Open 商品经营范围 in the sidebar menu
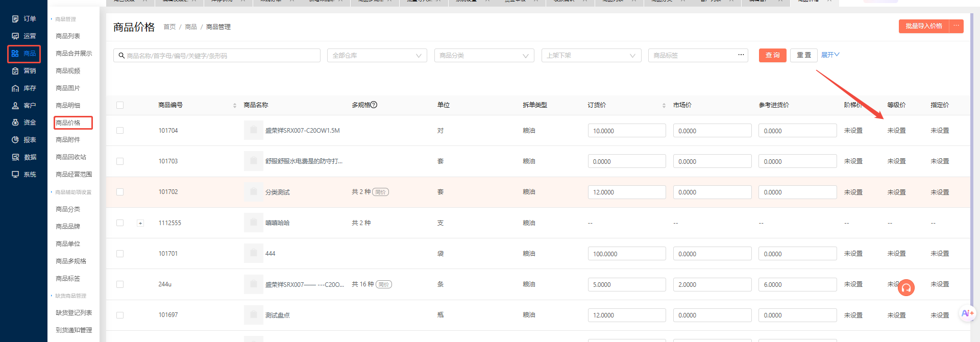Image resolution: width=980 pixels, height=342 pixels. (74, 175)
